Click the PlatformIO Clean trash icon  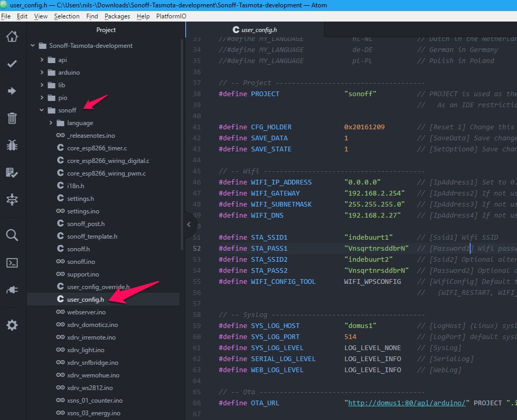click(12, 118)
